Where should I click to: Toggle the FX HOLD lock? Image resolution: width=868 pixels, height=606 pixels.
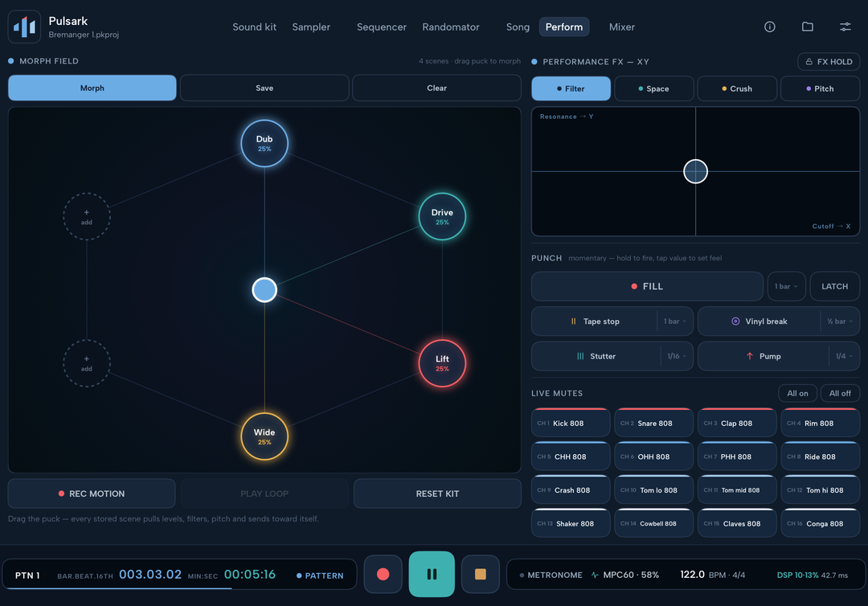pyautogui.click(x=829, y=61)
